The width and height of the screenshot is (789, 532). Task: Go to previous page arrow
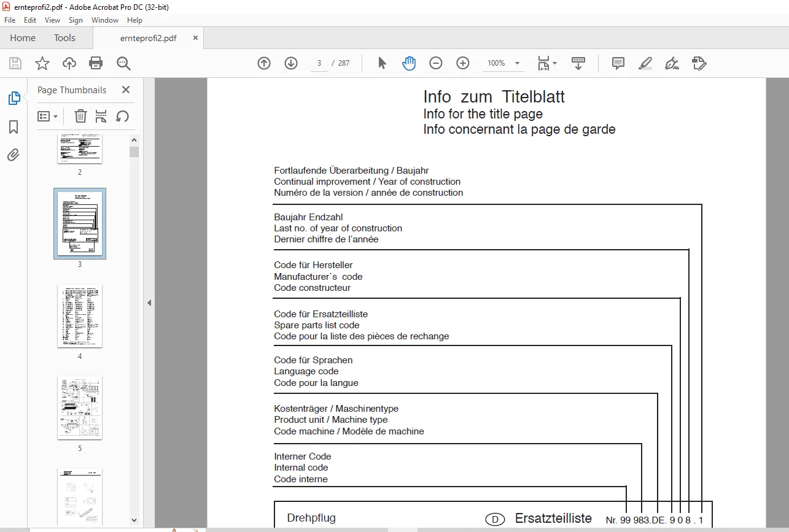264,63
